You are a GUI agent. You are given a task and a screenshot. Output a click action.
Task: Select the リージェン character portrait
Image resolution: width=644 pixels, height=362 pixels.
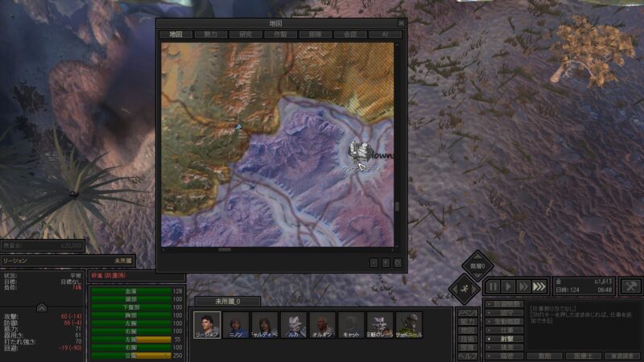(x=207, y=325)
